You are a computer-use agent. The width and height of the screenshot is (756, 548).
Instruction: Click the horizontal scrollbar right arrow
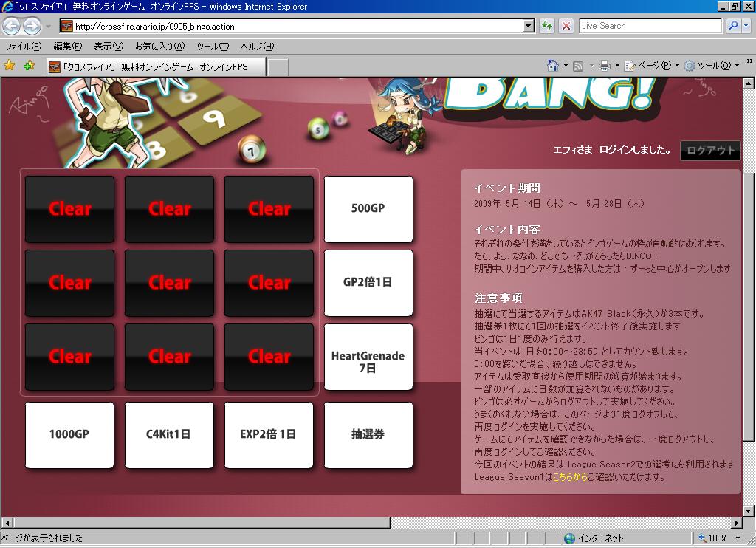737,523
